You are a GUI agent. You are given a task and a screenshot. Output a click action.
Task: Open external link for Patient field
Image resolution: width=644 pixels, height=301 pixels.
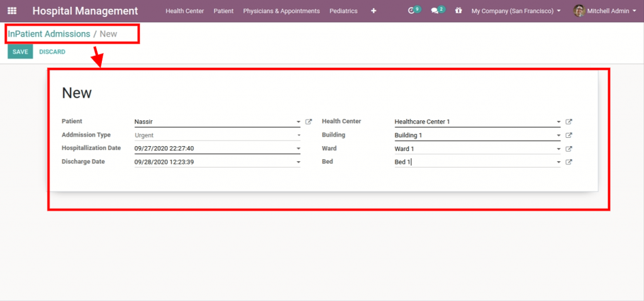coord(309,122)
